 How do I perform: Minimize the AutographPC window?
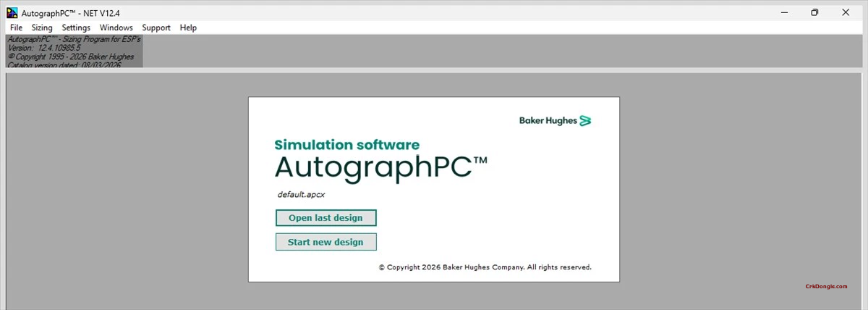pos(784,12)
